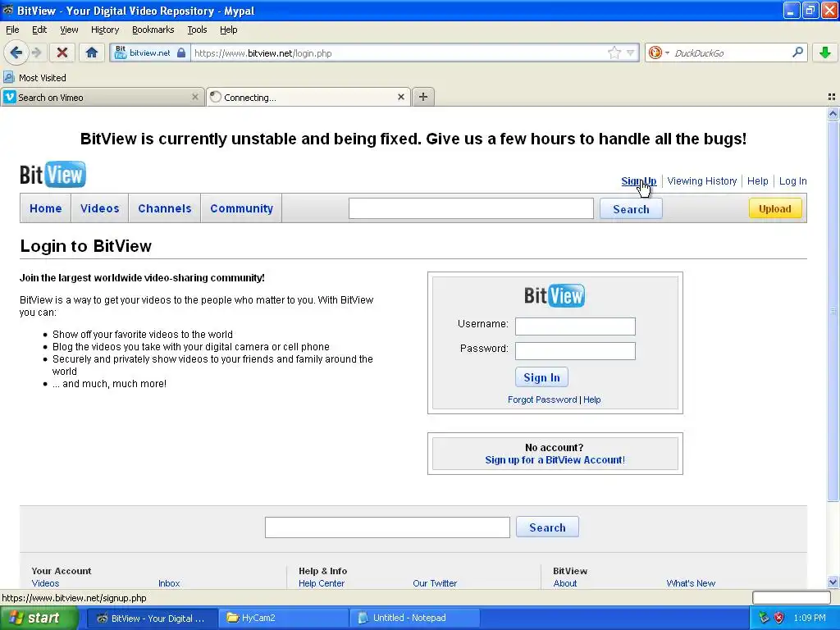The height and width of the screenshot is (630, 840).
Task: Open the Our Twitter footer link
Action: click(x=435, y=583)
